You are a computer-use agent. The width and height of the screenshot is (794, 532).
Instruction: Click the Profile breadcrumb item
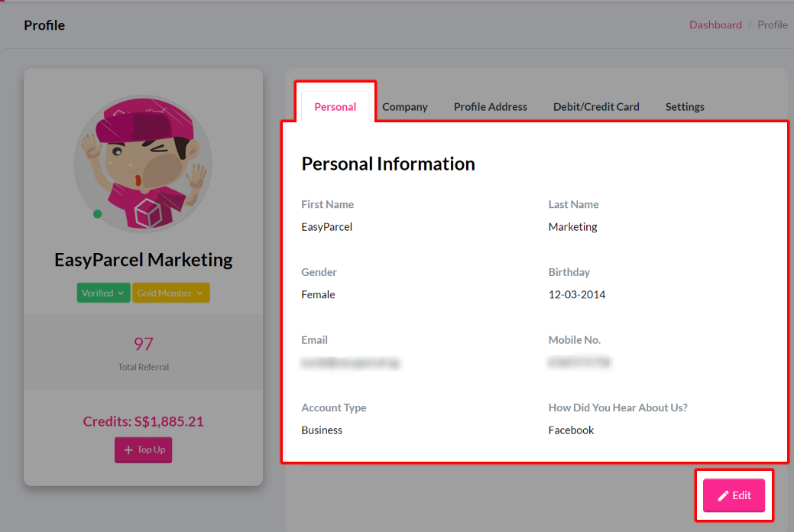click(773, 24)
